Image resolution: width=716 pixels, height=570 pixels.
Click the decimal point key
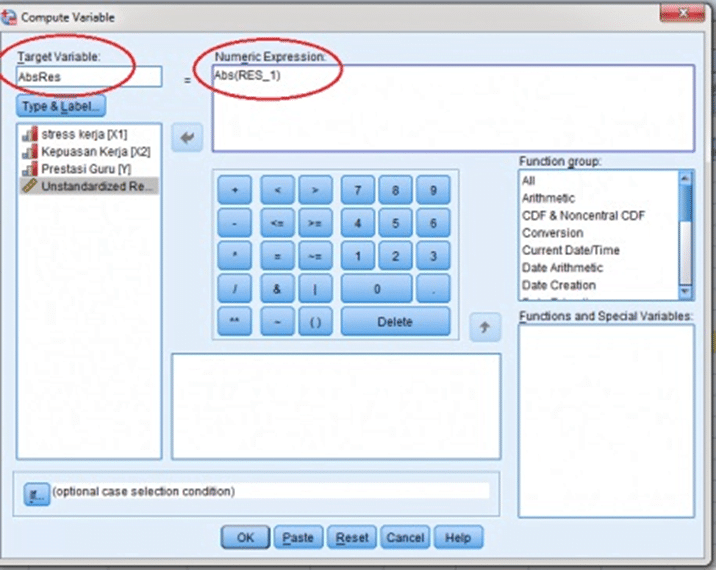433,289
